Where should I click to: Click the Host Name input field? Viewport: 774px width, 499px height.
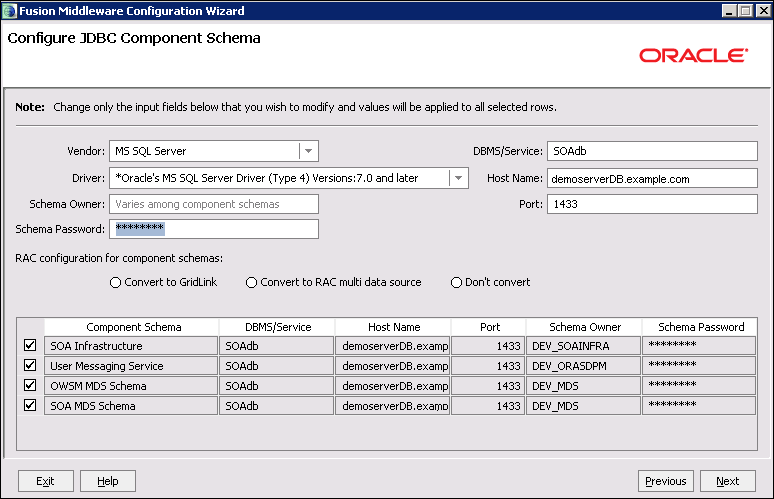(x=652, y=178)
